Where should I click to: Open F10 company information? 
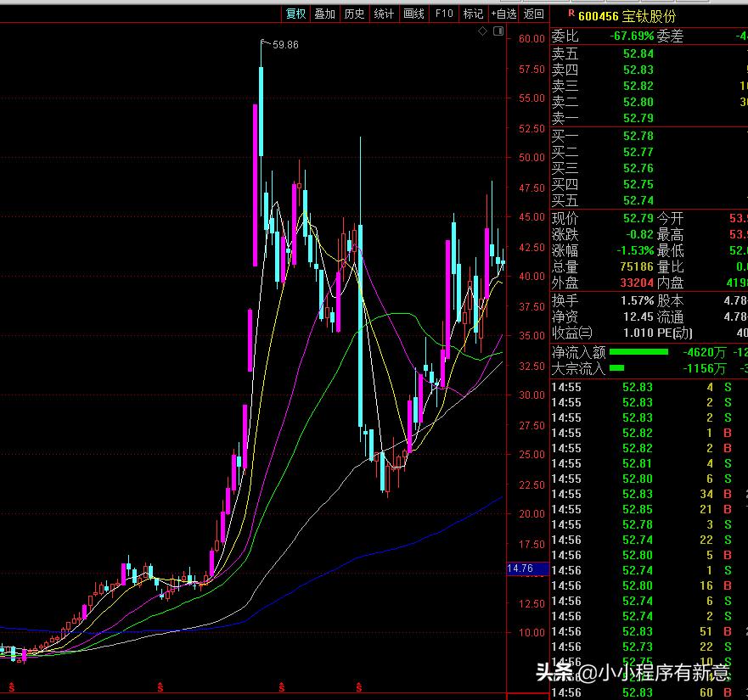pyautogui.click(x=443, y=13)
